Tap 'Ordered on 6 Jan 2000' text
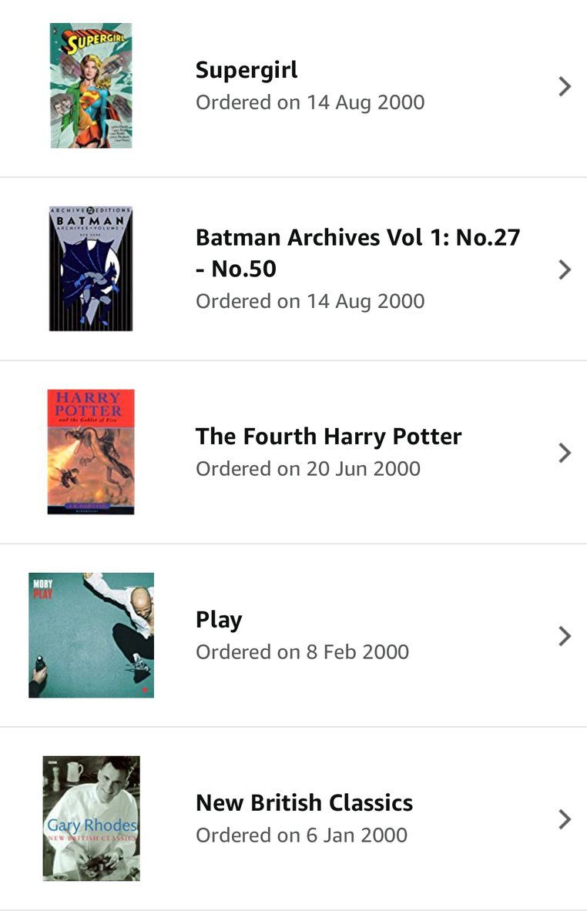587x924 pixels. (x=301, y=835)
